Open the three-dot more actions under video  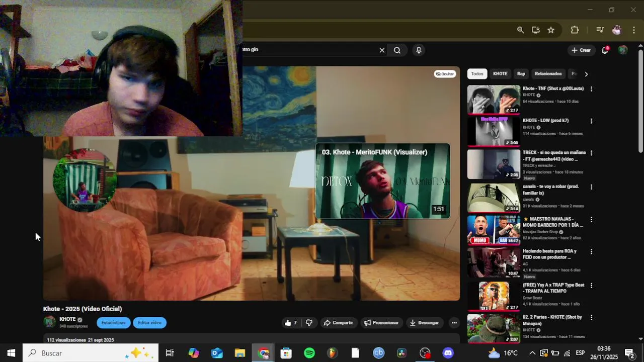(x=454, y=323)
